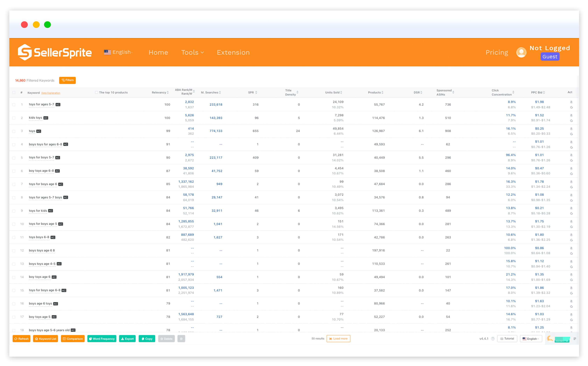
Task: Select checkbox for row 1 'toys for ages 5-7'
Action: [x=14, y=105]
